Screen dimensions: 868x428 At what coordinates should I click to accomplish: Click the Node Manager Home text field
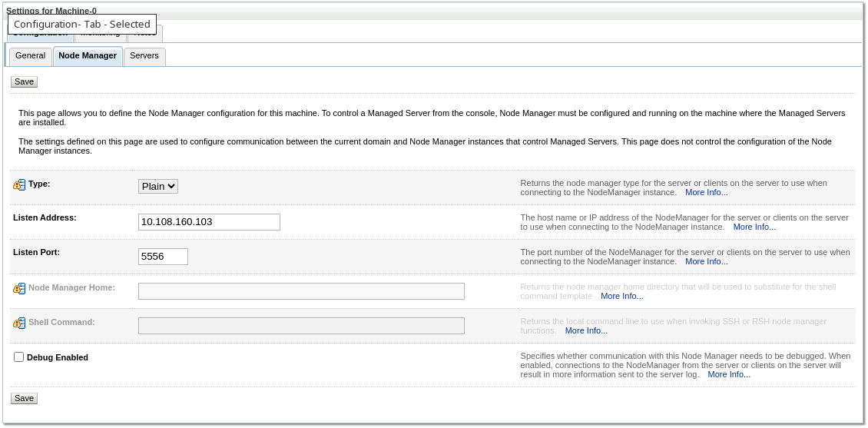click(301, 291)
